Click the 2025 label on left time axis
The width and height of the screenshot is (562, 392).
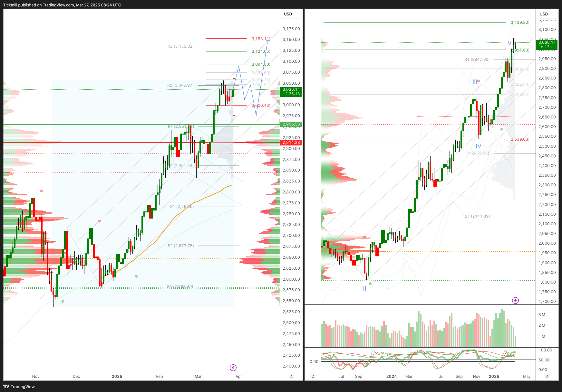(x=117, y=377)
